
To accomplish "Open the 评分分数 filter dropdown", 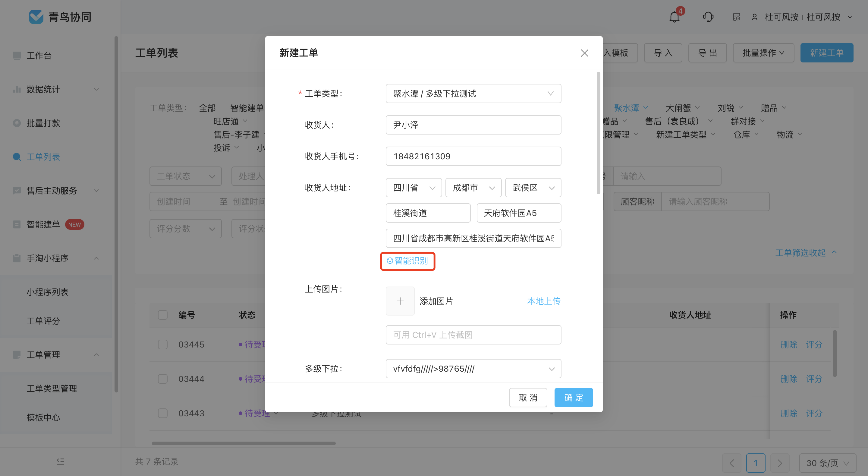I will coord(185,229).
